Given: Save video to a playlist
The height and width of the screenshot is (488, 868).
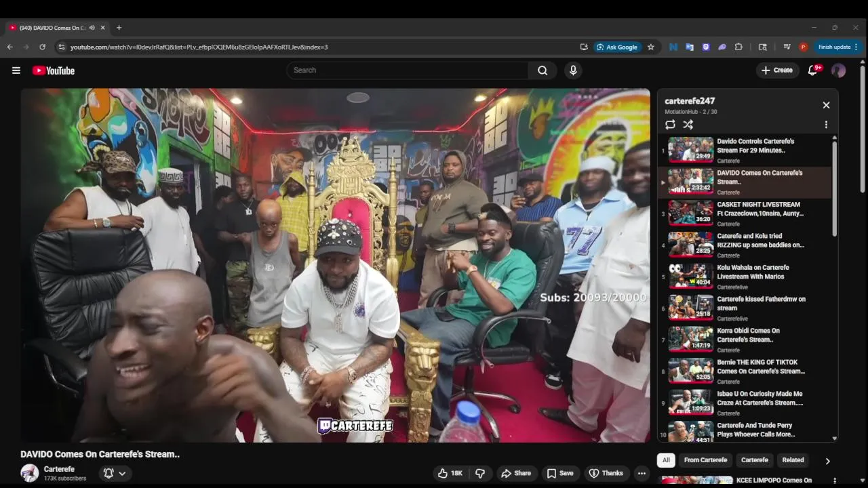Looking at the screenshot, I should pyautogui.click(x=560, y=473).
